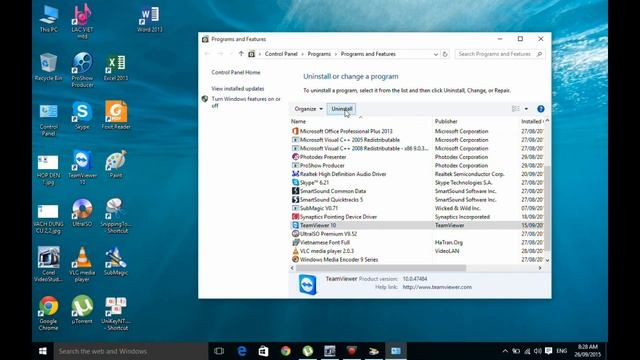
Task: Select the Skype 6.21 program entry
Action: [x=416, y=182]
